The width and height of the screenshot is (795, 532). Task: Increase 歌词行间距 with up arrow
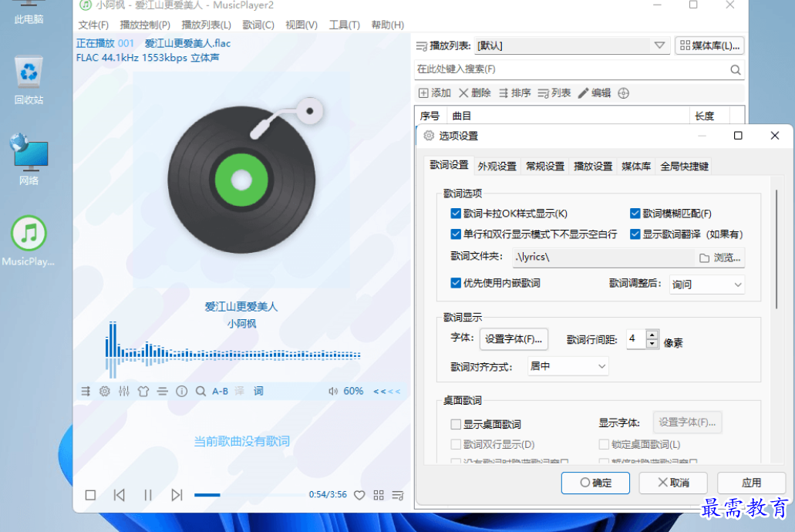[652, 334]
